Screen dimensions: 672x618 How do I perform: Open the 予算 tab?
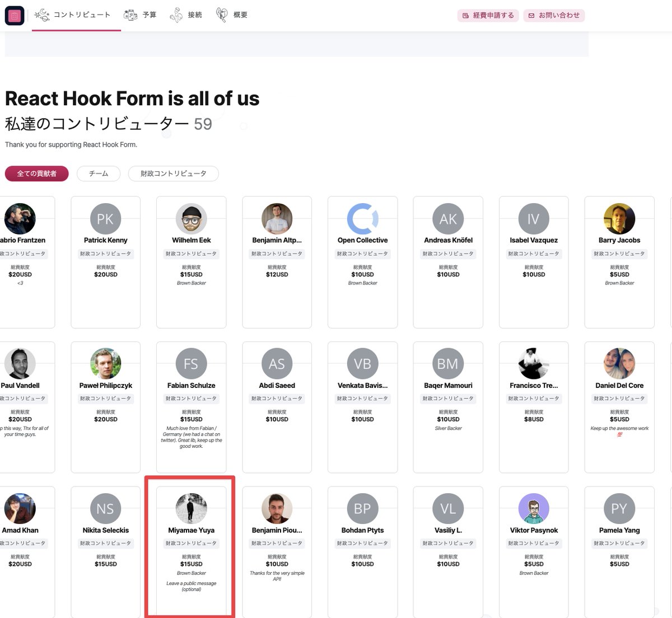tap(140, 15)
